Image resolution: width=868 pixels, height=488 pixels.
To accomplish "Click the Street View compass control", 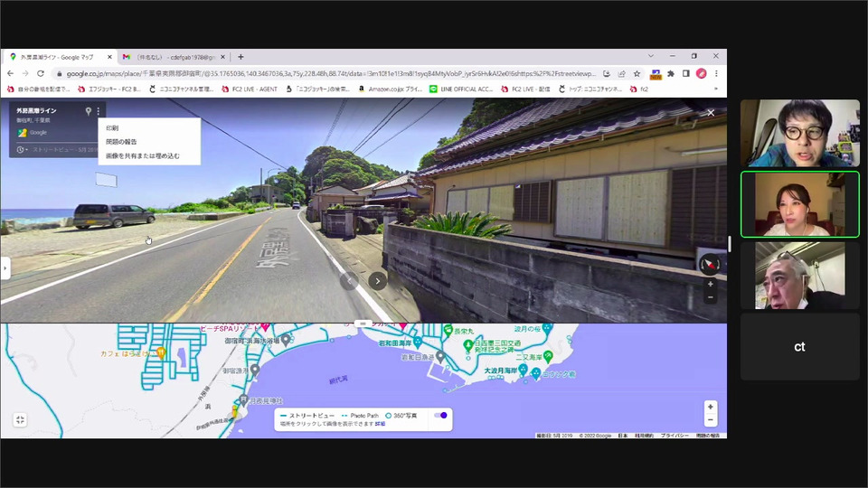I will [710, 265].
